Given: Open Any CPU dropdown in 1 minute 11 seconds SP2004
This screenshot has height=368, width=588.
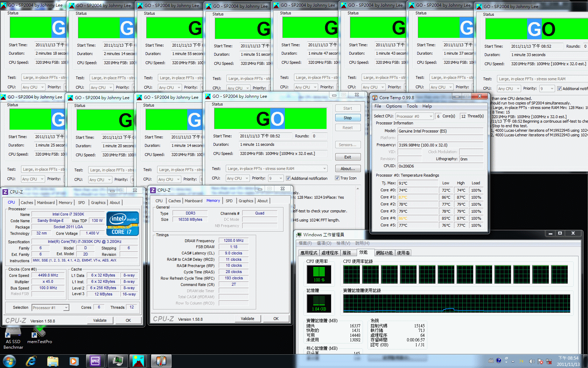Looking at the screenshot, I should coord(237,178).
